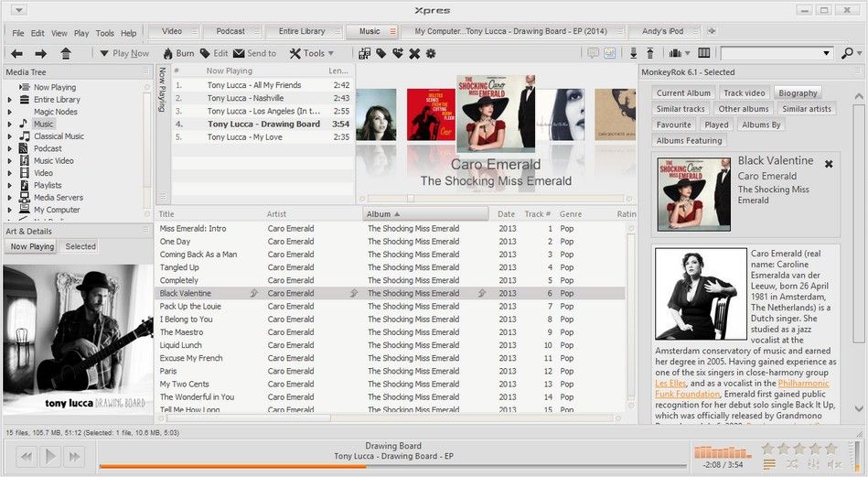Click the black tag icon in toolbar

(x=380, y=53)
